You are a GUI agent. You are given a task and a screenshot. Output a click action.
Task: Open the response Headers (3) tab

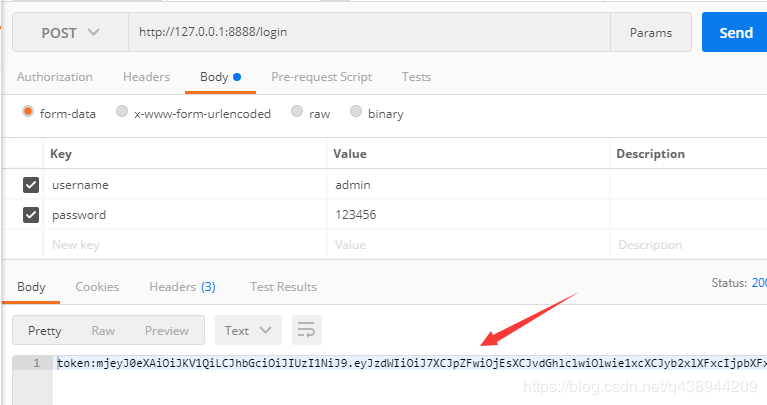[182, 287]
